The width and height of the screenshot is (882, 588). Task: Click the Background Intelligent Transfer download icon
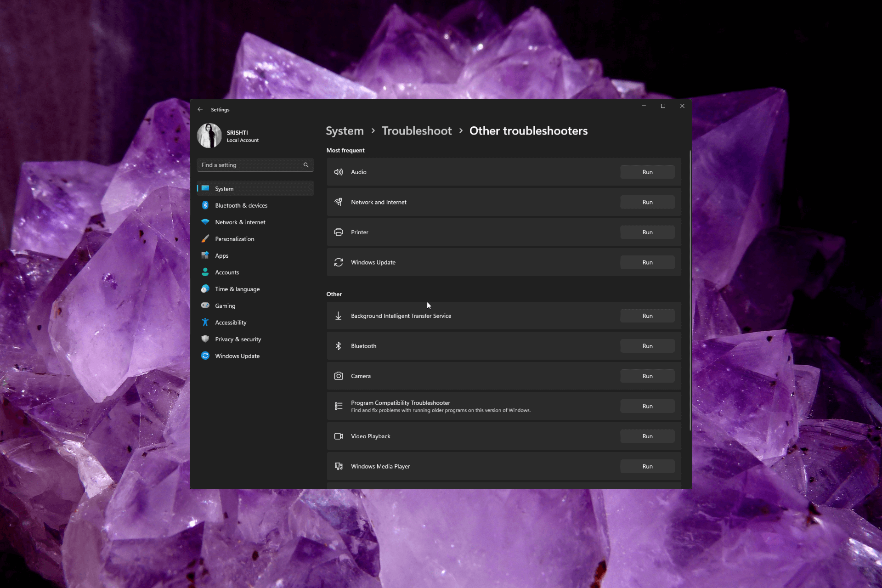pyautogui.click(x=339, y=316)
